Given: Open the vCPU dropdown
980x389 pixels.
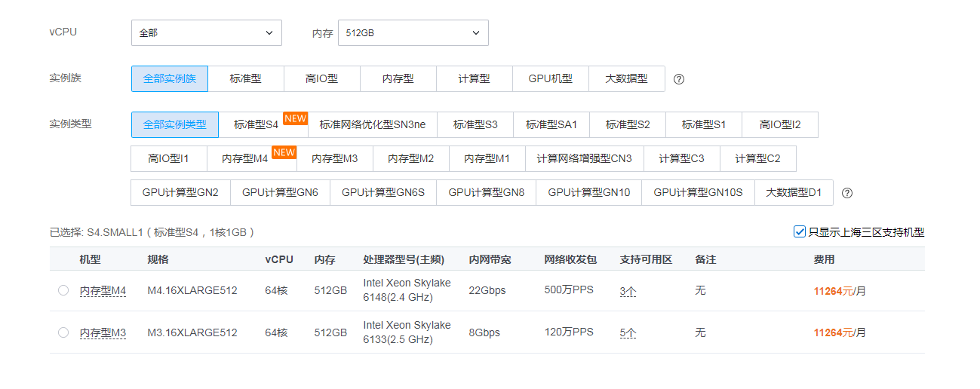Looking at the screenshot, I should click(x=206, y=33).
